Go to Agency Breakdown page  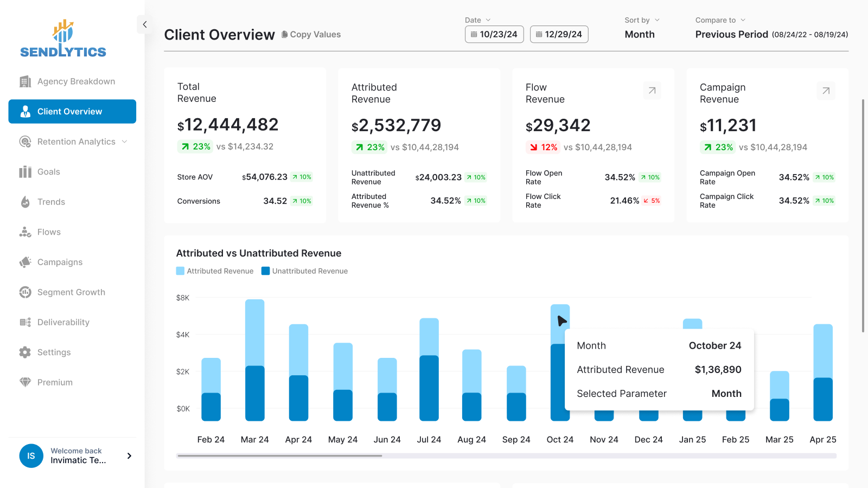76,81
